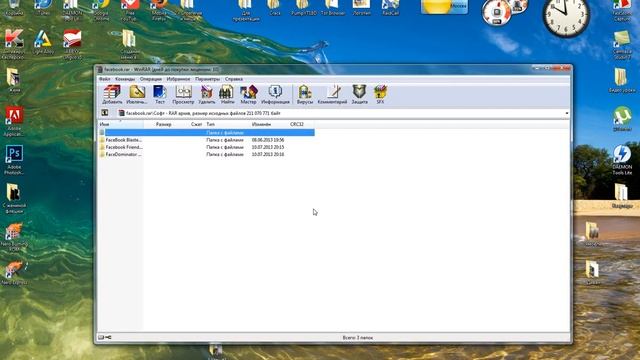Click the 10.07.2013 20:16 date cell
This screenshot has width=640, height=360.
268,154
